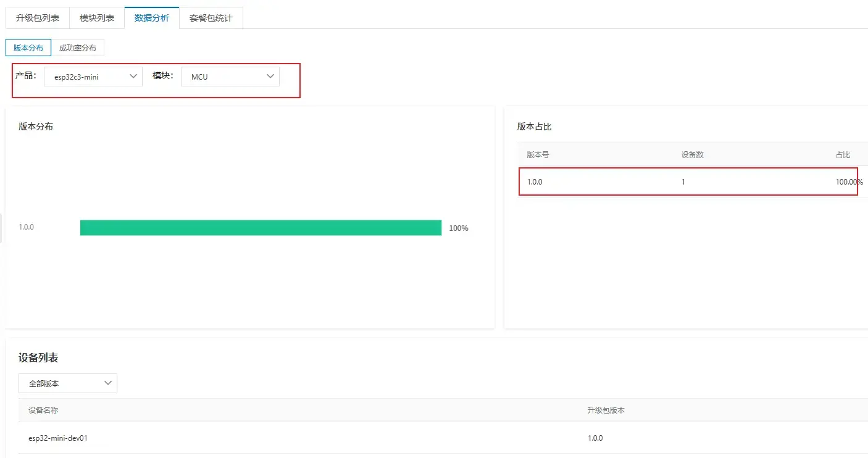
Task: Go to the 套餐包统计 tab
Action: pos(211,18)
